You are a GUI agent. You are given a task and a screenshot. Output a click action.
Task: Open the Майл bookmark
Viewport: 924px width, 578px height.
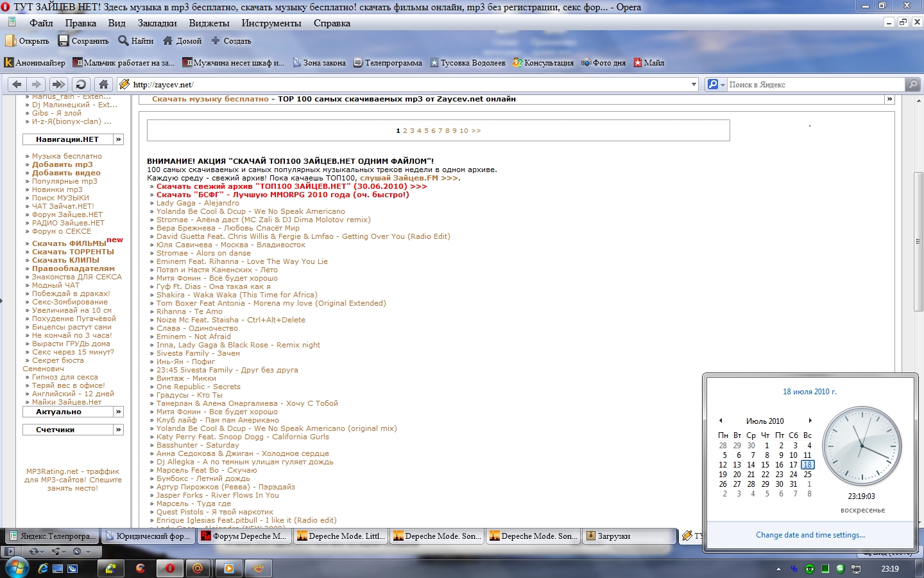tap(649, 62)
